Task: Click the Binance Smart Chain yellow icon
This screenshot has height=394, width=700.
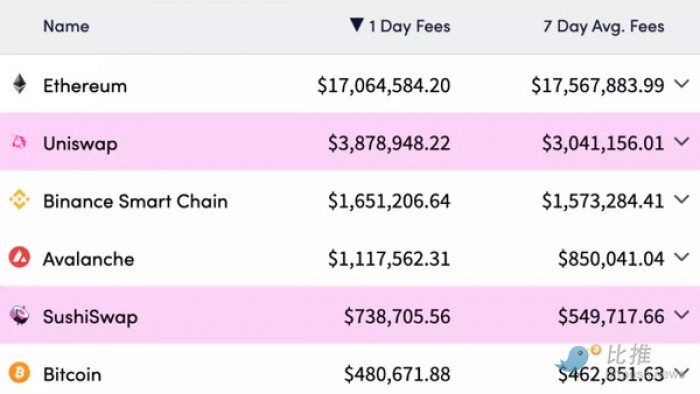Action: [19, 199]
